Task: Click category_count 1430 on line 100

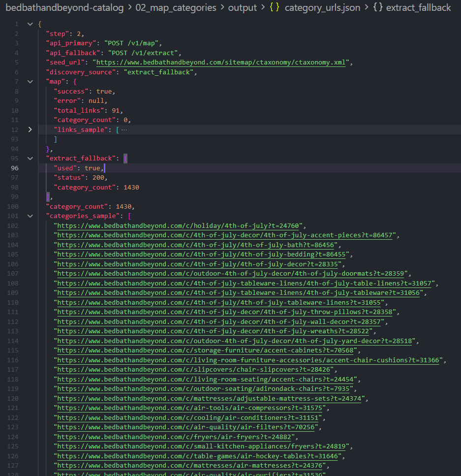Action: [x=90, y=207]
